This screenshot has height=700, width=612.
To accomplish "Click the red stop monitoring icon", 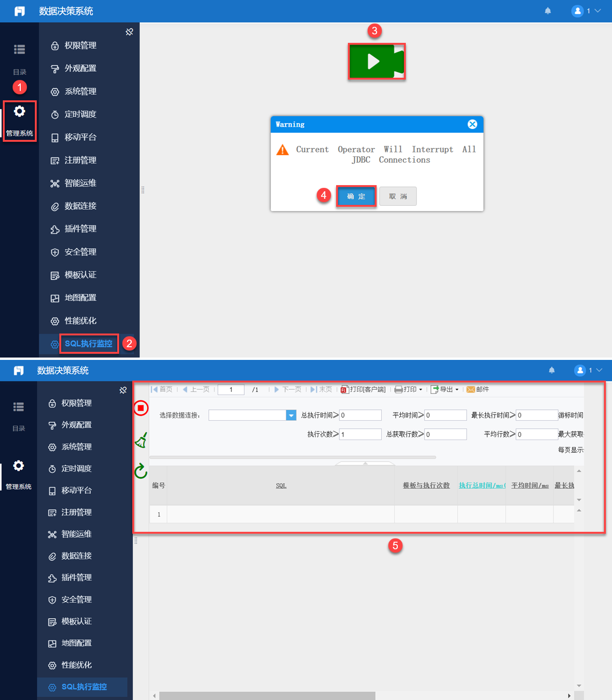I will click(141, 408).
